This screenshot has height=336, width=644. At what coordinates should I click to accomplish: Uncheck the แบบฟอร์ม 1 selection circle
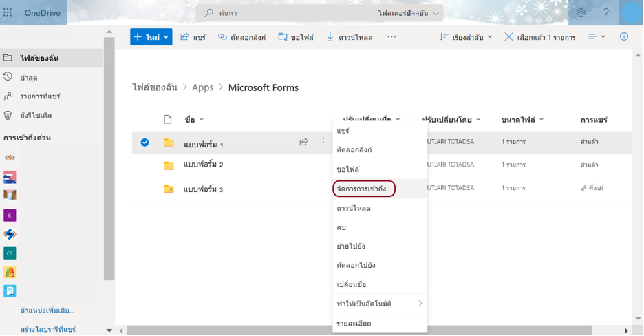[144, 143]
